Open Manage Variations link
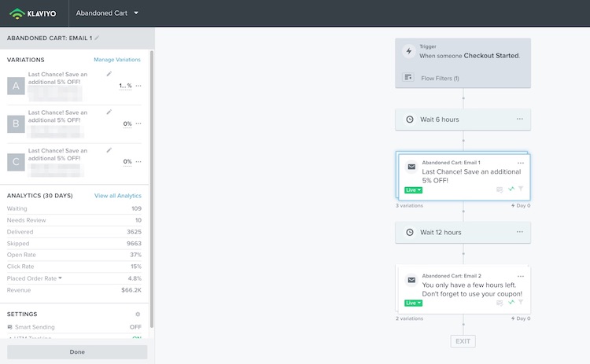Viewport: 590px width, 364px height. [117, 60]
